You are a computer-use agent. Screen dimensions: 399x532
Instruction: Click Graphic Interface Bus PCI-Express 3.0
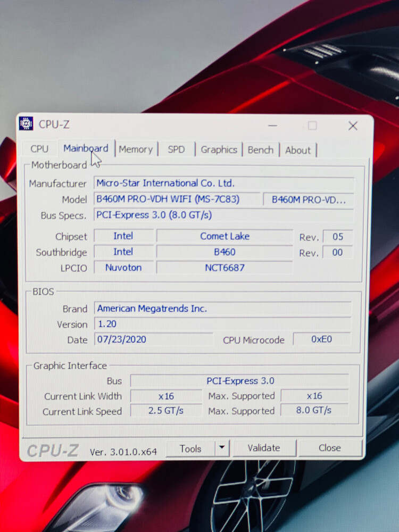[240, 381]
